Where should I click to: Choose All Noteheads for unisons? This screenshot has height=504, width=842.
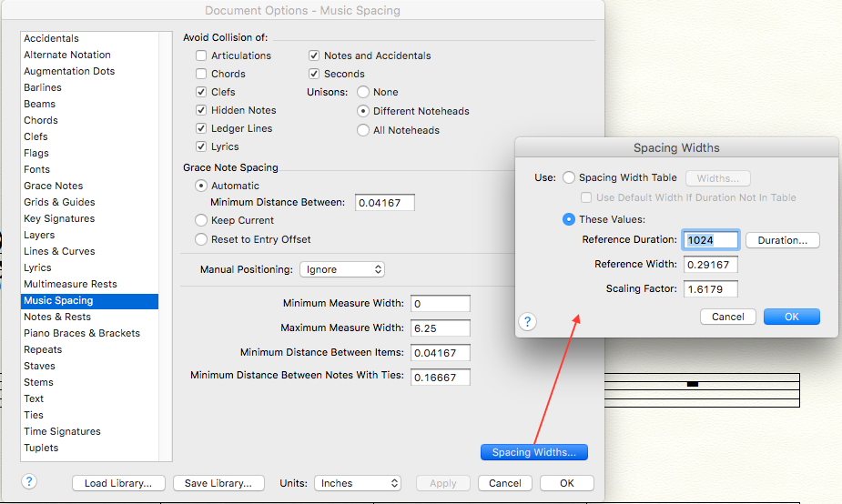pyautogui.click(x=363, y=130)
